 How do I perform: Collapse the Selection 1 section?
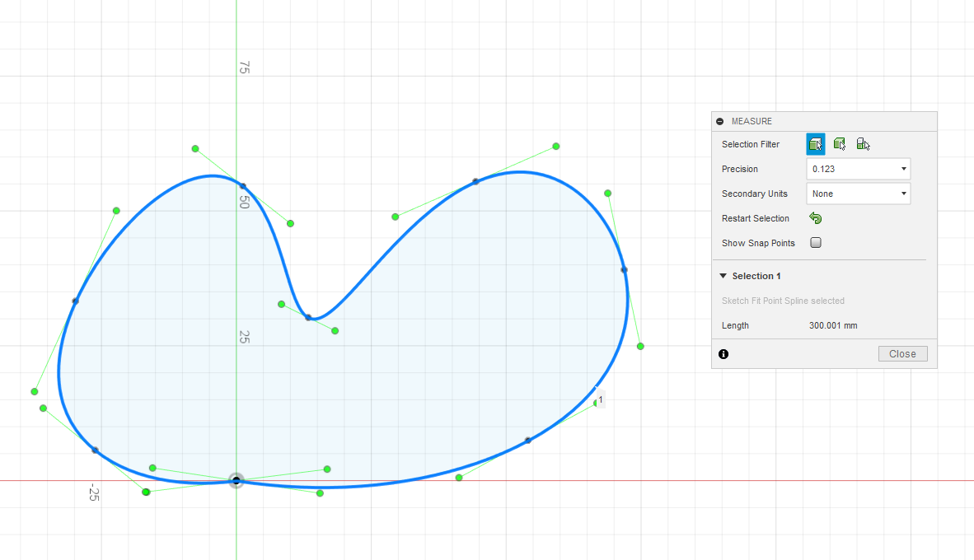point(723,276)
